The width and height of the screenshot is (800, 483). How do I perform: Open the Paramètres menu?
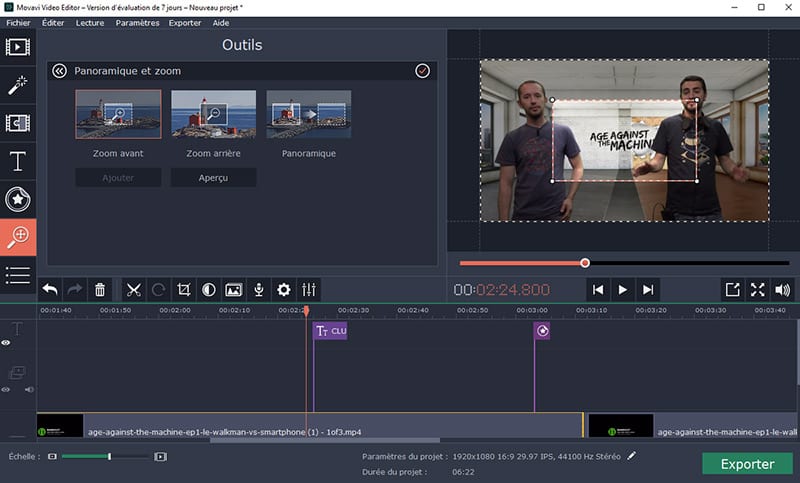coord(136,22)
